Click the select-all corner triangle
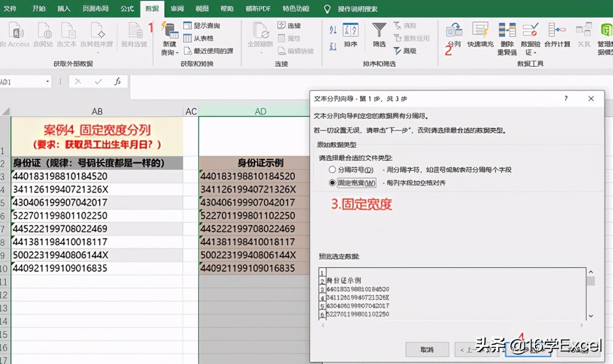The width and height of the screenshot is (613, 364). [x=6, y=112]
